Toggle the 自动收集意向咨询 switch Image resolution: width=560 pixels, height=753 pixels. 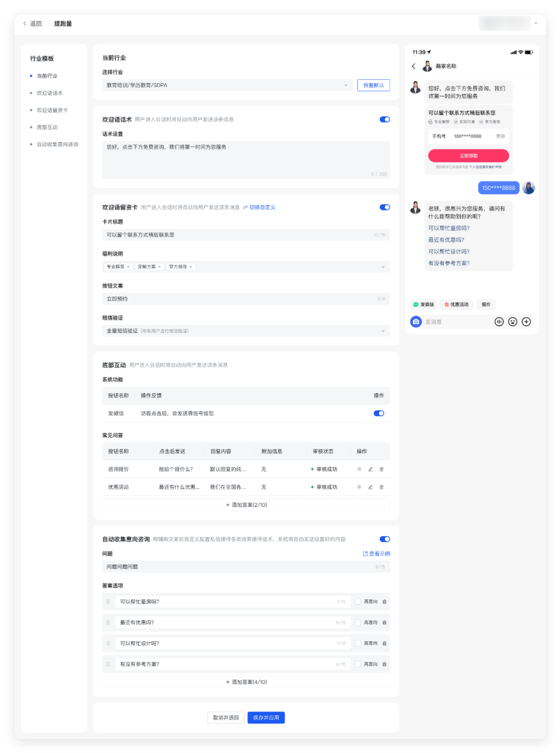pyautogui.click(x=385, y=540)
